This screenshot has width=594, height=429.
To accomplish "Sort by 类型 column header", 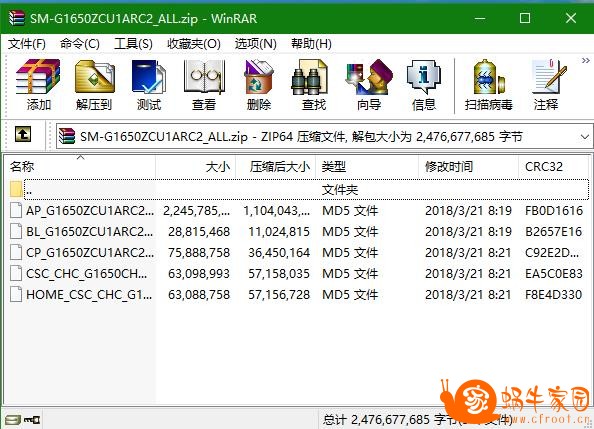I will 367,166.
